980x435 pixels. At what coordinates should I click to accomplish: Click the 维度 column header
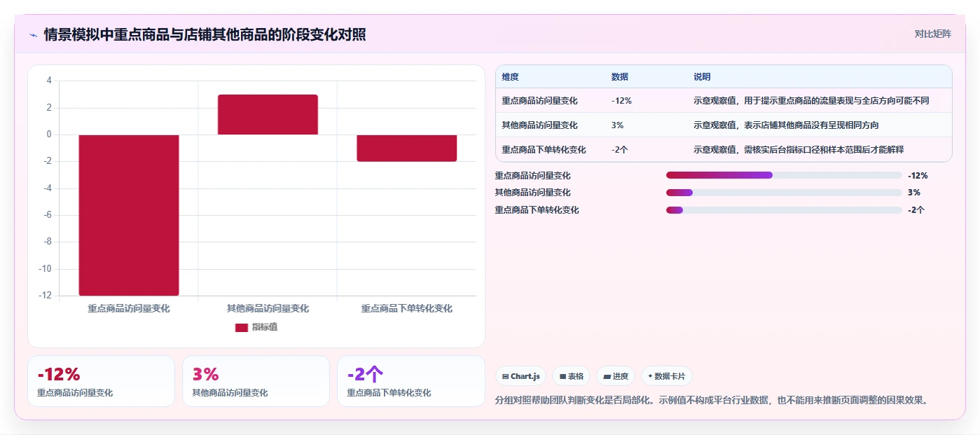[510, 77]
